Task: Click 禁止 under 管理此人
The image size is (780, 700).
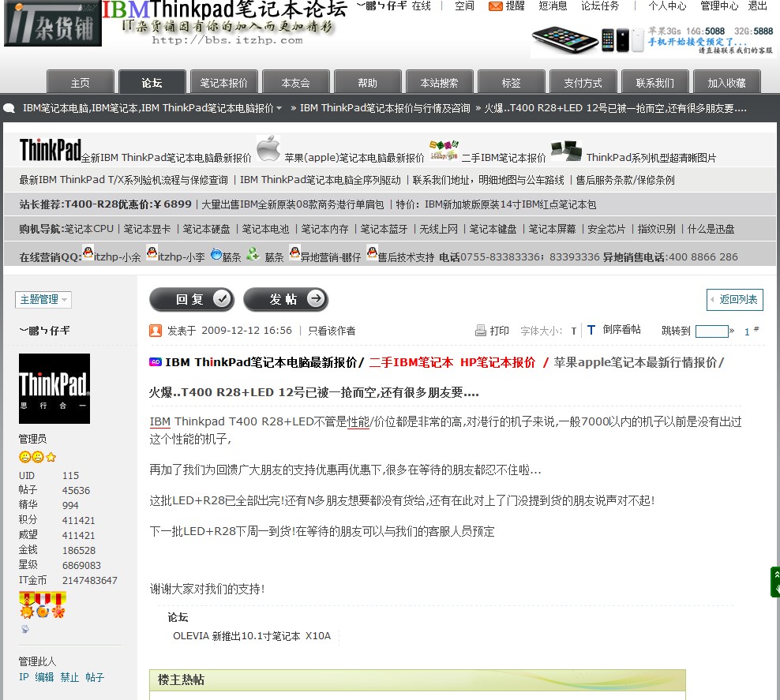Action: (x=69, y=677)
